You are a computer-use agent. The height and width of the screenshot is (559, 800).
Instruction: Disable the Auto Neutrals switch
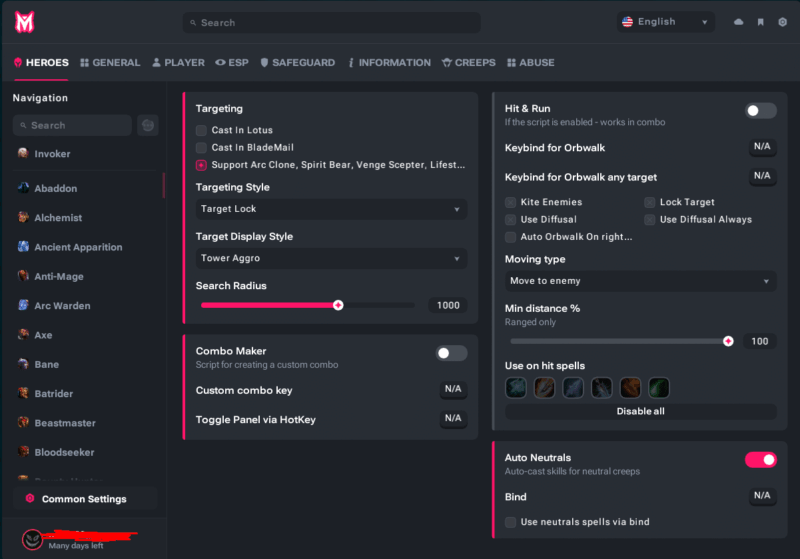tap(761, 460)
